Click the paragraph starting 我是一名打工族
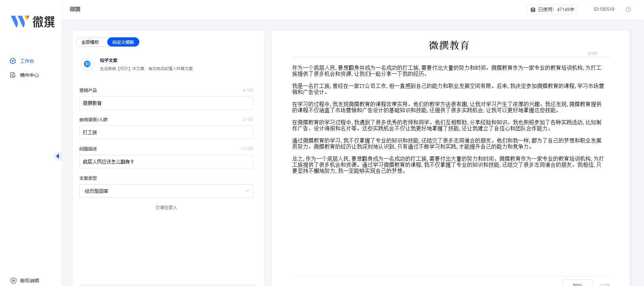This screenshot has width=644, height=286. (x=448, y=89)
